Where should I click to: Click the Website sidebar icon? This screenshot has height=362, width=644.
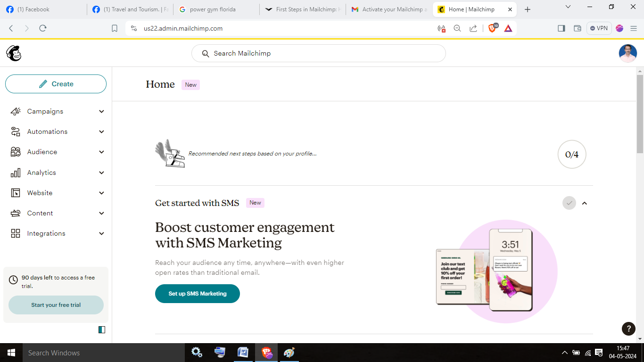[16, 193]
